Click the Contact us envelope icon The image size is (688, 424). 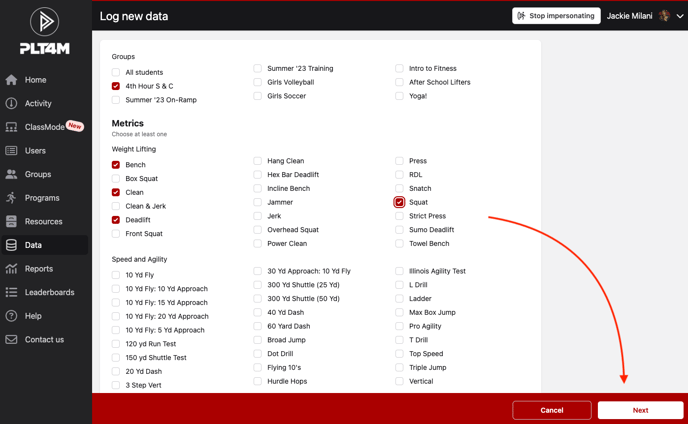pos(12,340)
